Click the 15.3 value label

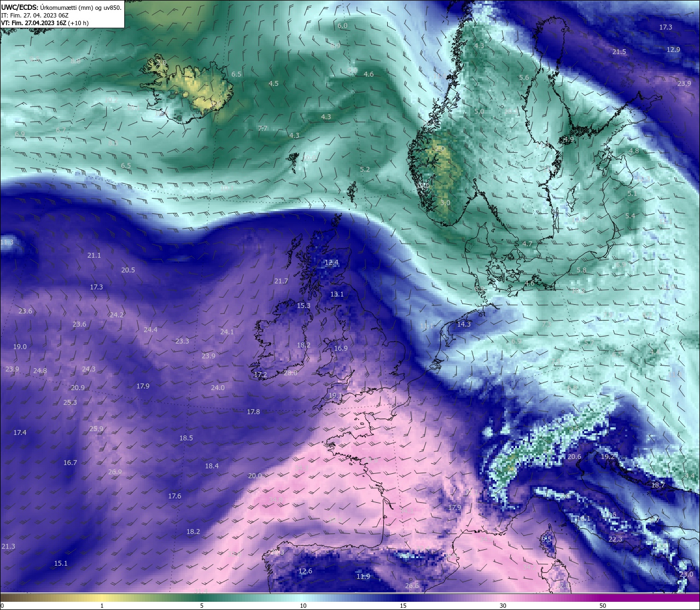pyautogui.click(x=304, y=305)
